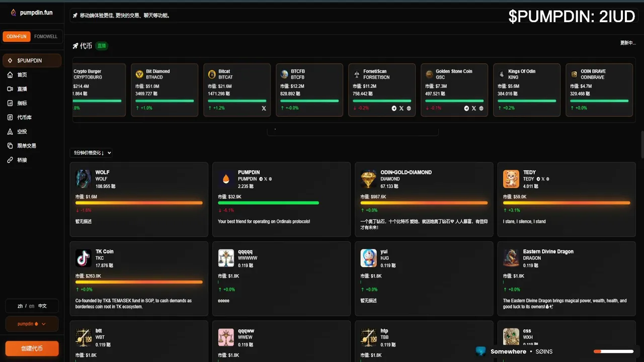Image resolution: width=644 pixels, height=362 pixels.
Task: Open website globe on ForsetiScan card
Action: tap(409, 108)
